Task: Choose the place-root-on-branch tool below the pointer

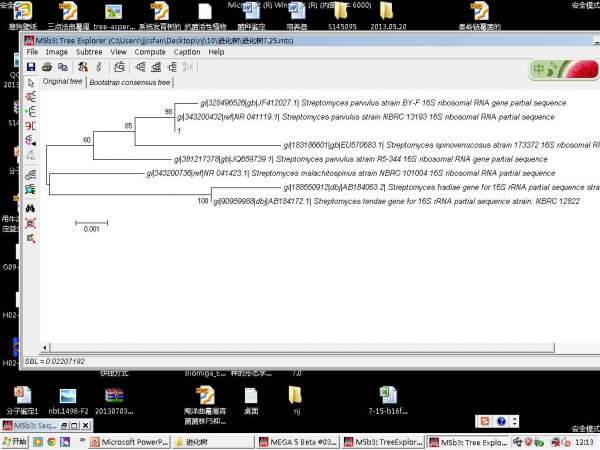Action: click(x=31, y=97)
